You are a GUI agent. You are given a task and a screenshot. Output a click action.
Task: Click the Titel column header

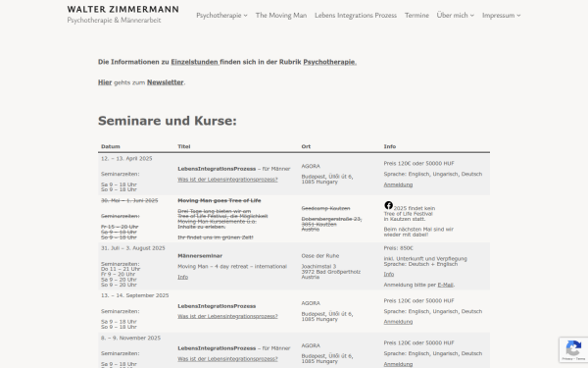click(x=184, y=146)
